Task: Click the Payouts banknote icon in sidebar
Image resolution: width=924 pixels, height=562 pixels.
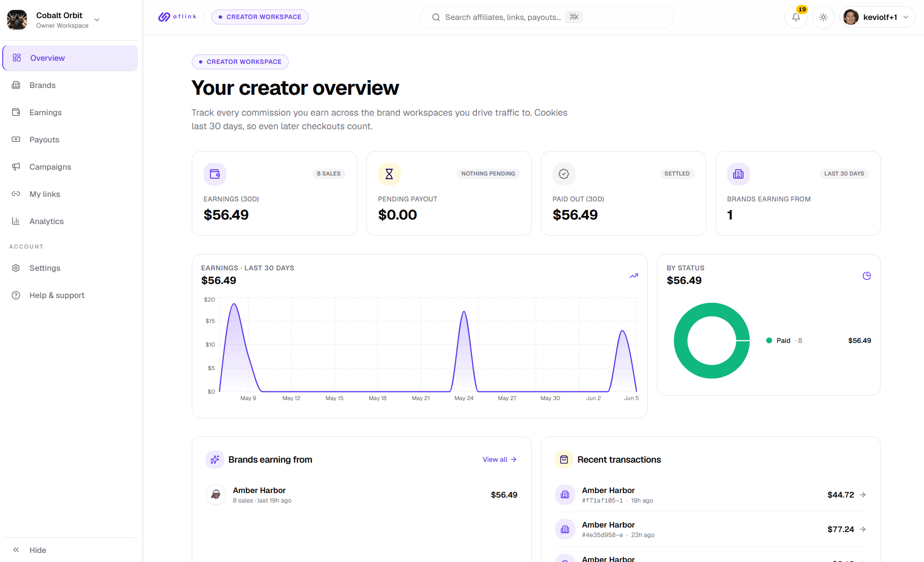Action: 16,139
